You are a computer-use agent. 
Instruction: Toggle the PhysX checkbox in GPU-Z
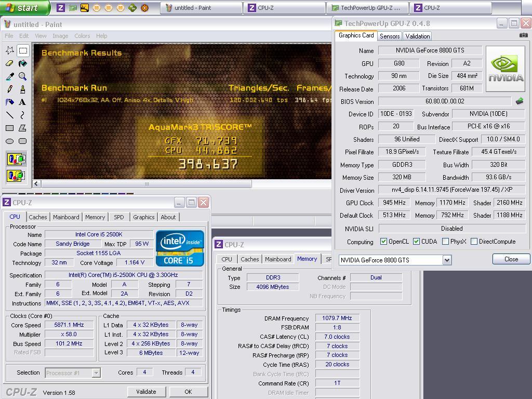[445, 241]
